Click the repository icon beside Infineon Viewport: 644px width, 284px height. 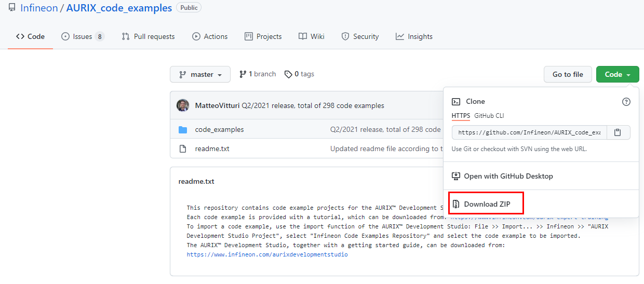[11, 8]
